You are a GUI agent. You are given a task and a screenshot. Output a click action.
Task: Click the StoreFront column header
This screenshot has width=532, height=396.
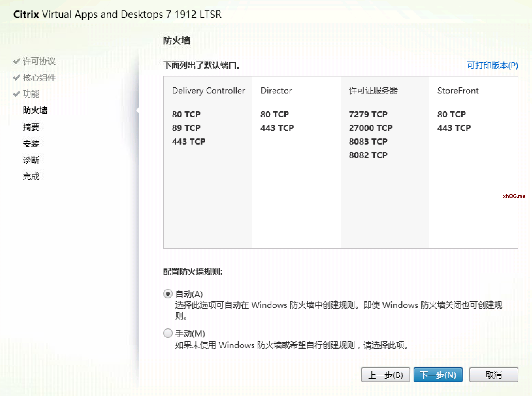pyautogui.click(x=458, y=91)
